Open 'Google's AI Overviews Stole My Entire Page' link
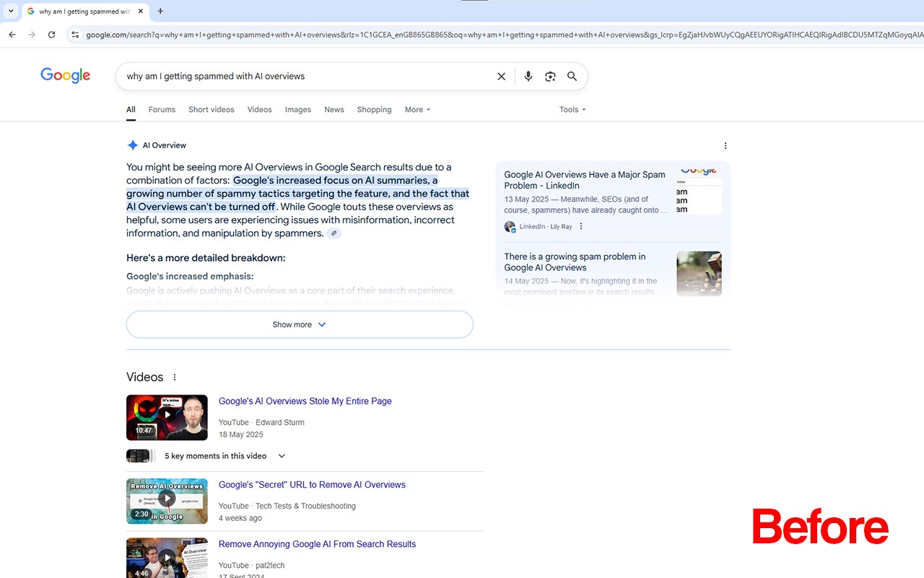 pos(305,401)
